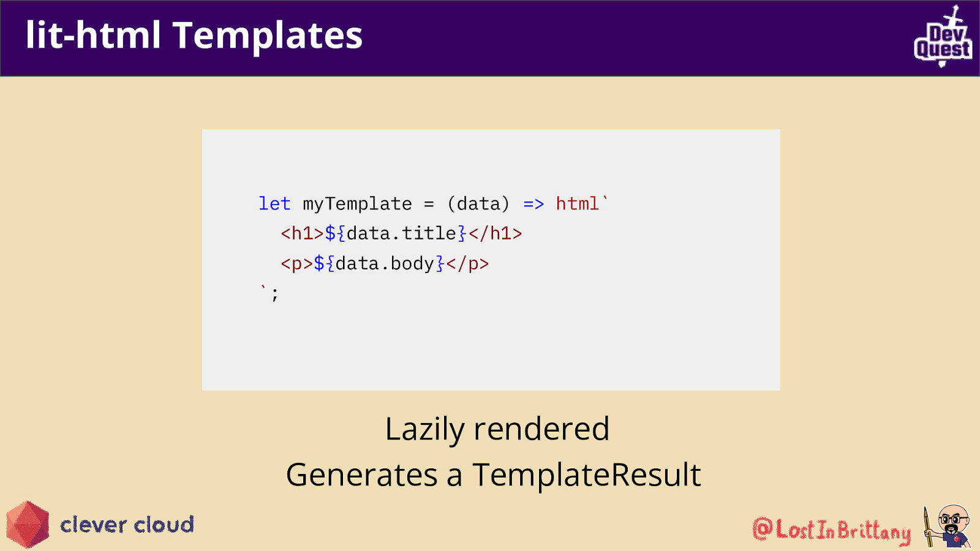980x551 pixels.
Task: Click the Clever Cloud hexagon logo
Action: point(28,525)
